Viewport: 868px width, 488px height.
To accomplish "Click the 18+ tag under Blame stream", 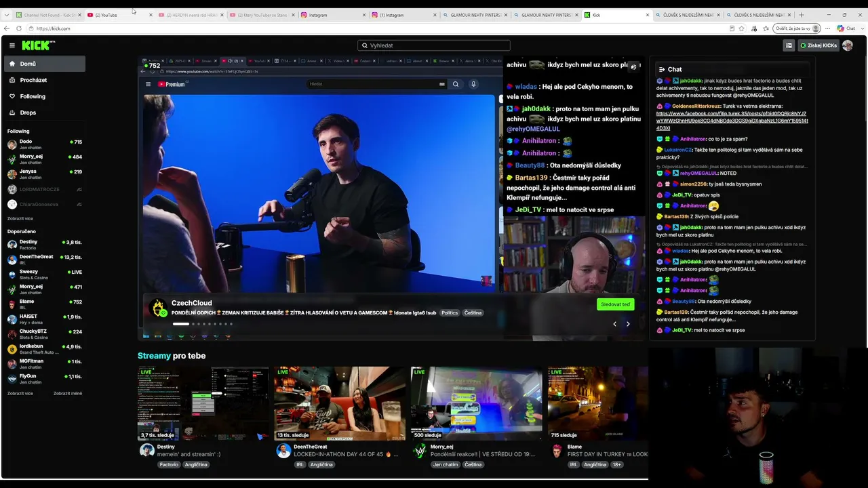I will [x=616, y=465].
